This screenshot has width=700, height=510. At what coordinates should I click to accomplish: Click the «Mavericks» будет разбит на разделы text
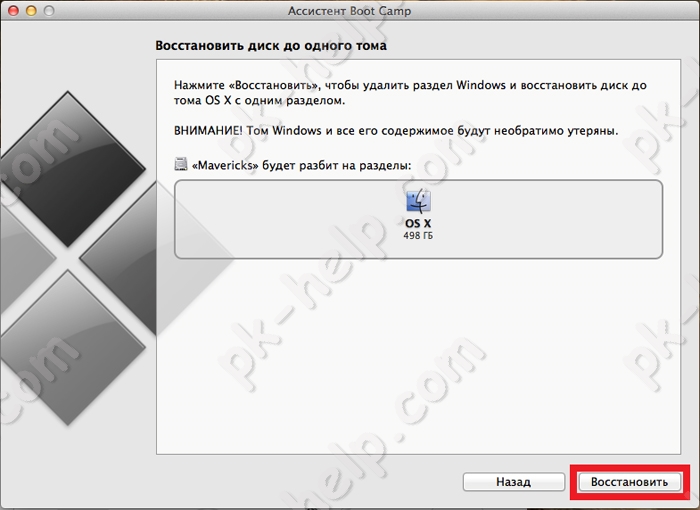pyautogui.click(x=301, y=166)
